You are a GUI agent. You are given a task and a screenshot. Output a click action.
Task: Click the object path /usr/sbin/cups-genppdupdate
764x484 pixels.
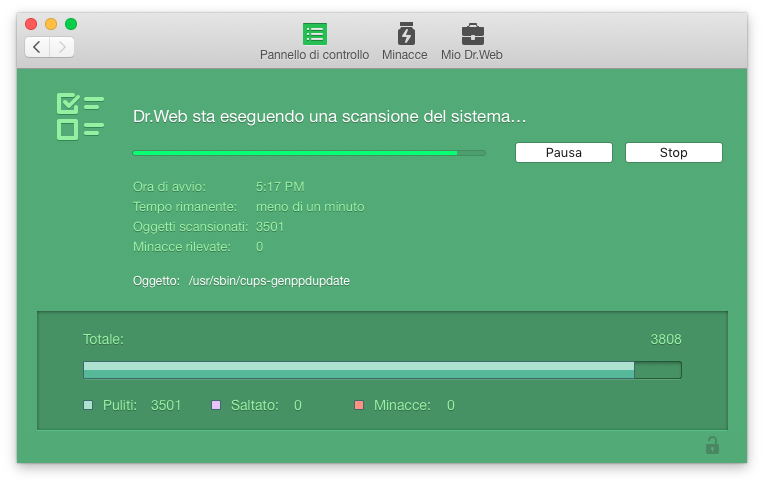coord(269,281)
